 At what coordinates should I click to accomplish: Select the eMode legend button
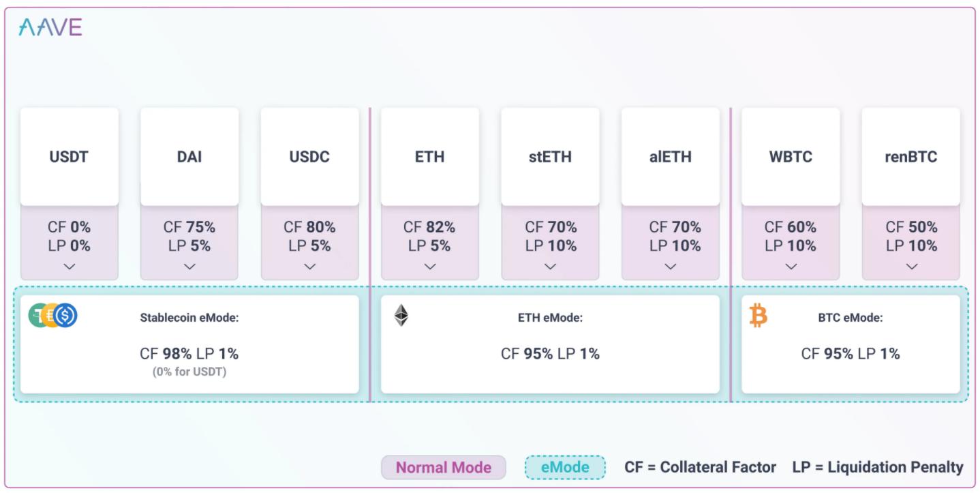565,468
